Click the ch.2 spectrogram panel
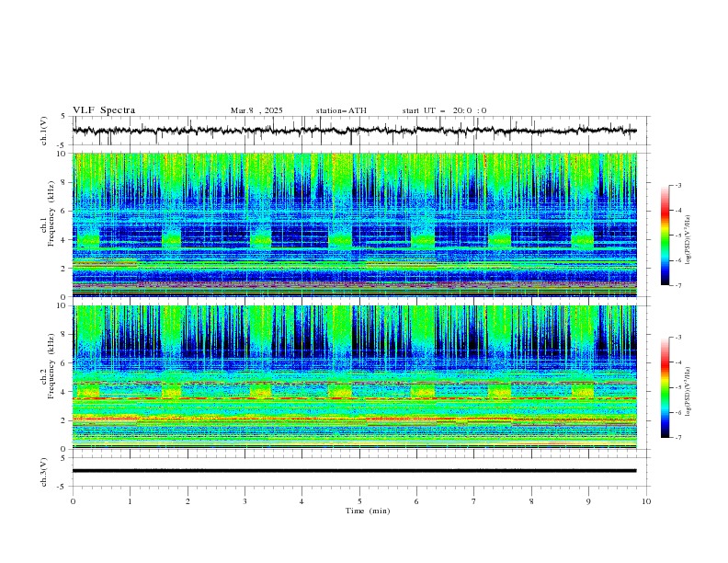Screen dimensions: 728x563 pos(354,377)
